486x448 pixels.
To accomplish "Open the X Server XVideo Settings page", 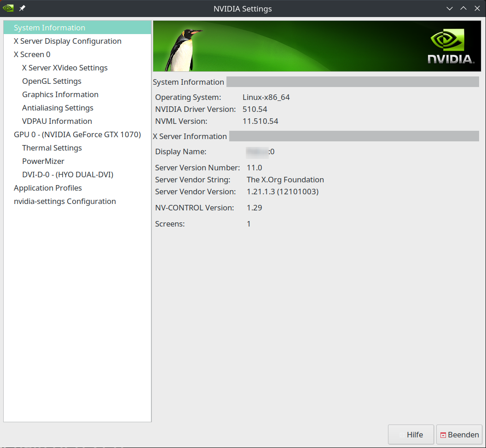I will pyautogui.click(x=64, y=67).
